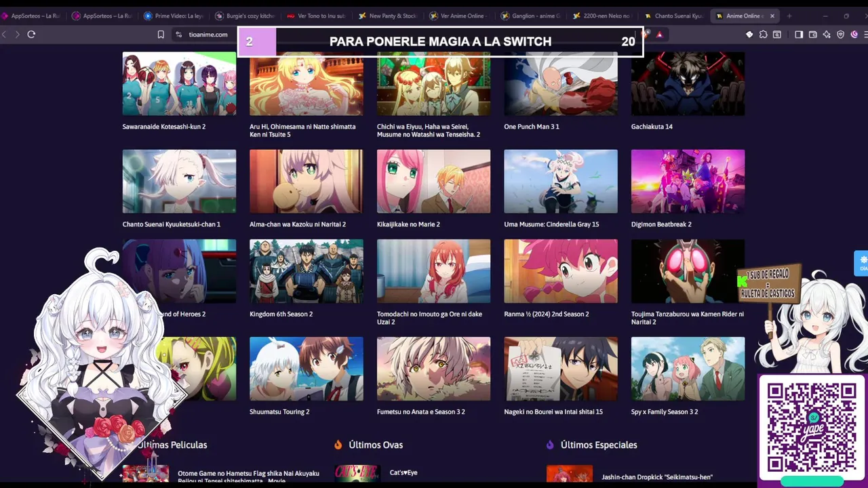This screenshot has height=488, width=868.
Task: Click Fumetsu no Anata e Season 3 2 title
Action: (421, 412)
